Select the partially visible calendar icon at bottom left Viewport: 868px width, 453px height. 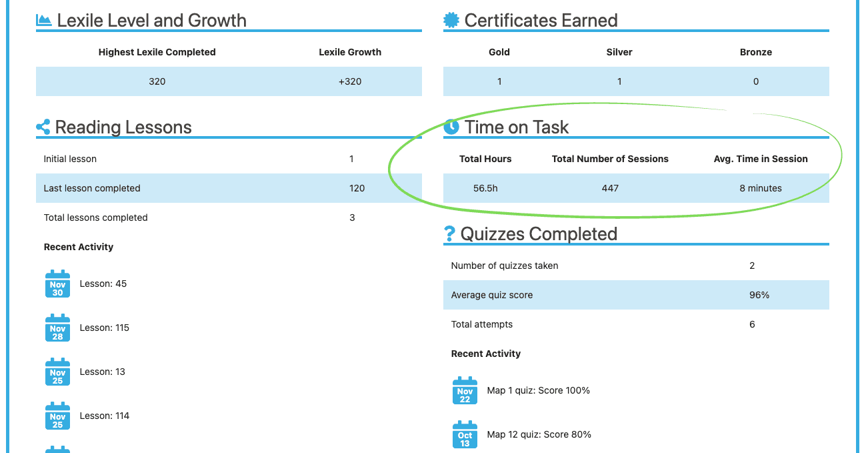(57, 450)
